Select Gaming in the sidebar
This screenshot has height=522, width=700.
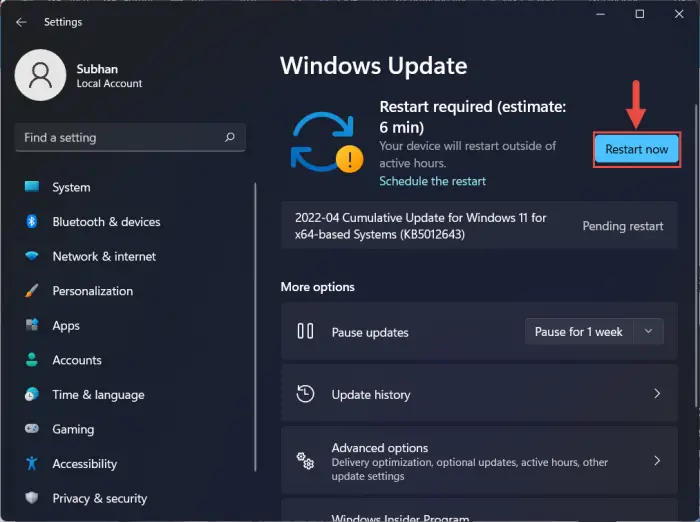pos(73,429)
